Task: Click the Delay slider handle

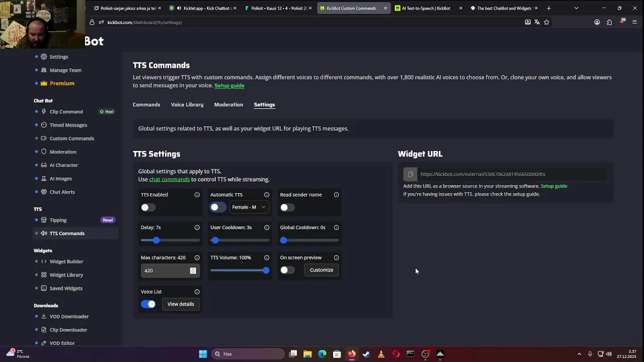Action: pos(156,240)
